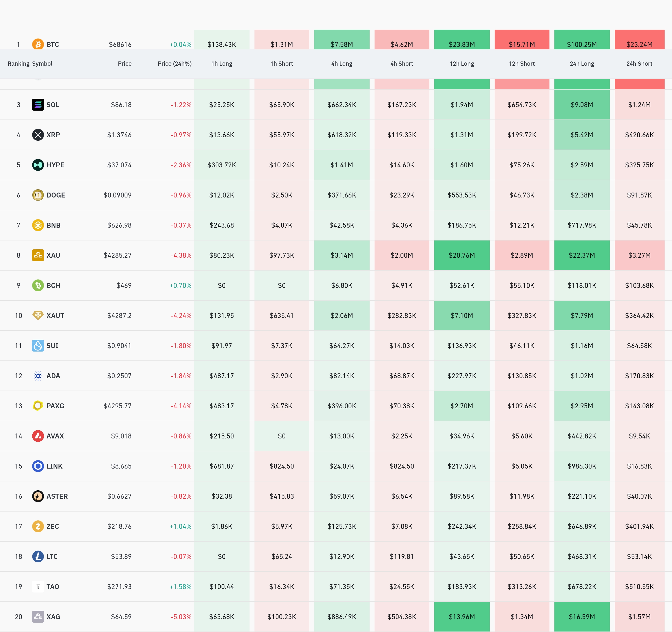This screenshot has height=632, width=672.
Task: Sort by the Price (24h%) column header
Action: tap(174, 63)
